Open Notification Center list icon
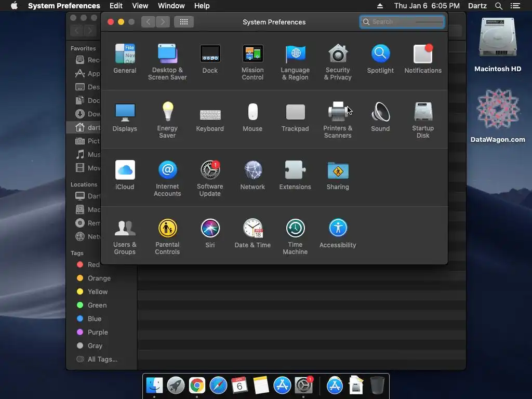The width and height of the screenshot is (532, 399). click(x=515, y=6)
